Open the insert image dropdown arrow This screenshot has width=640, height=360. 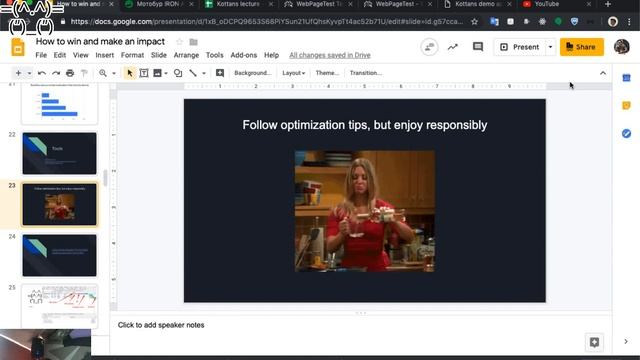166,73
